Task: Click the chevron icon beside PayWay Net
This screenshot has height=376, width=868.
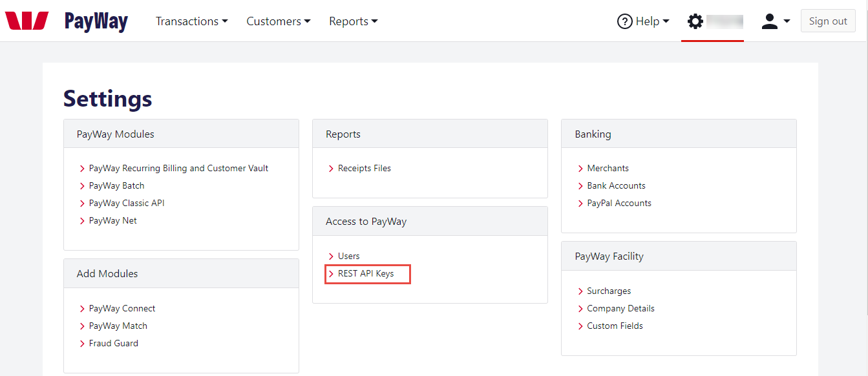Action: coord(83,221)
